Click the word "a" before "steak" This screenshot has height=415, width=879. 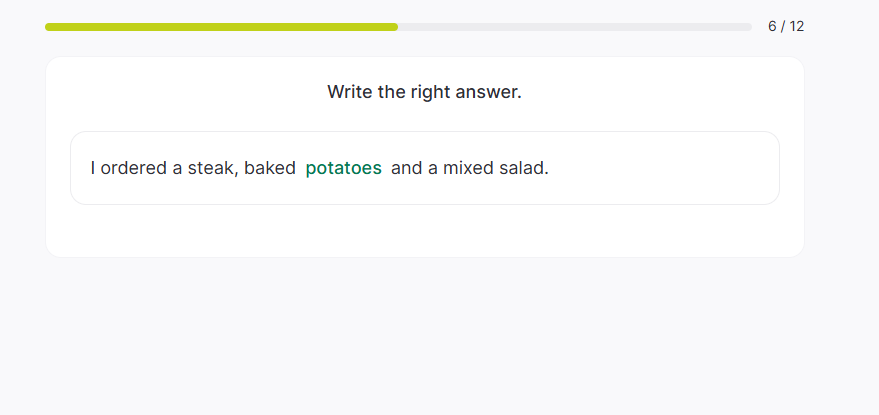178,168
